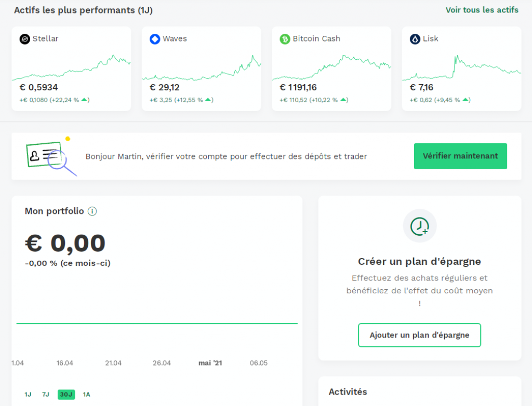
Task: Select the 30J time range
Action: pos(66,395)
